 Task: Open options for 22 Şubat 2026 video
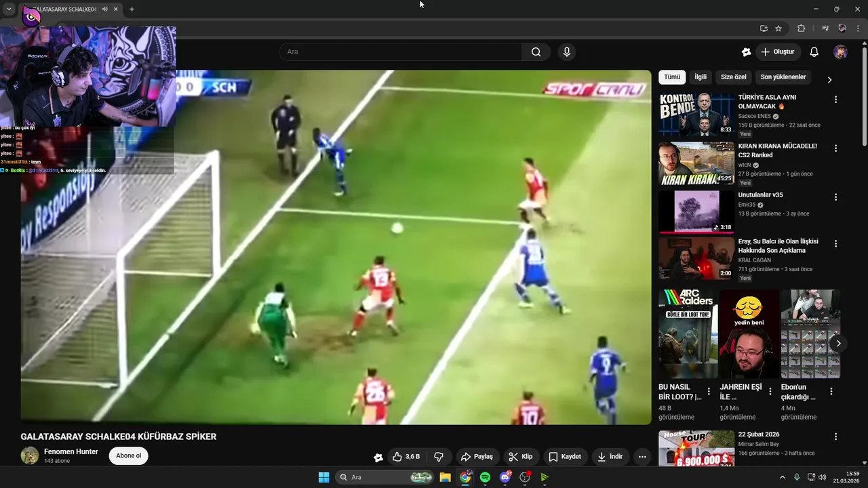coord(835,437)
